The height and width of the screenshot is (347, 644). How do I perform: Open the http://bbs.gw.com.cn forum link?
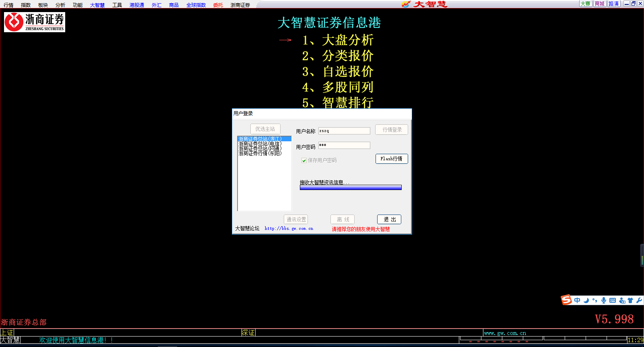tap(289, 228)
